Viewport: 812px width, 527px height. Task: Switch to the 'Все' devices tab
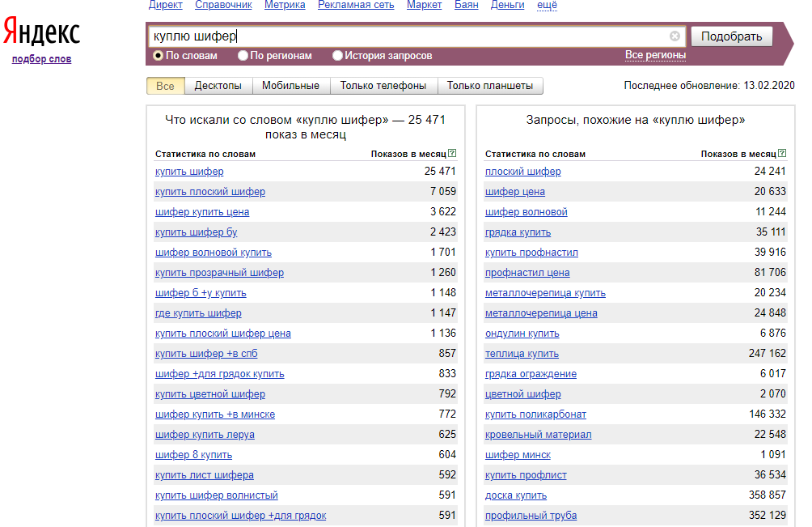[x=165, y=86]
